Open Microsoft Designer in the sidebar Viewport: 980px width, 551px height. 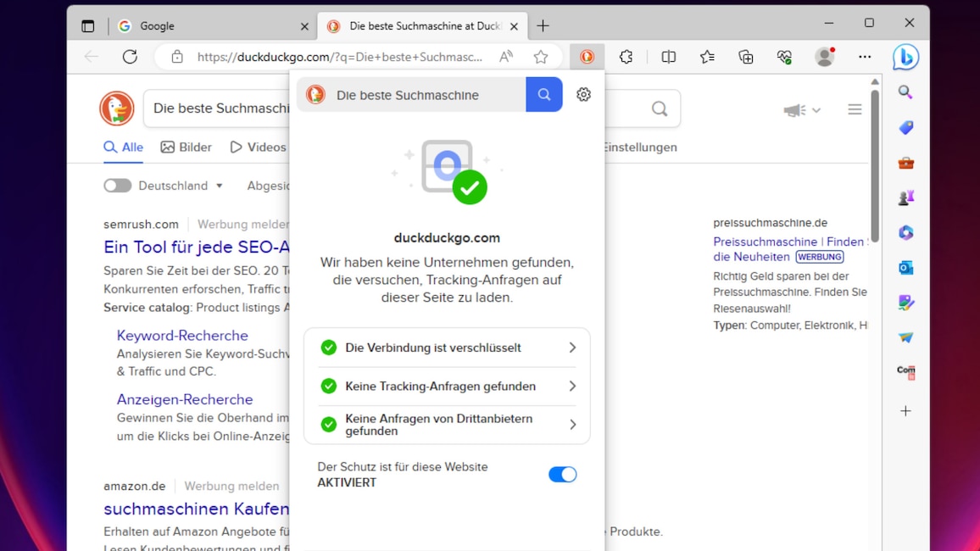coord(905,302)
